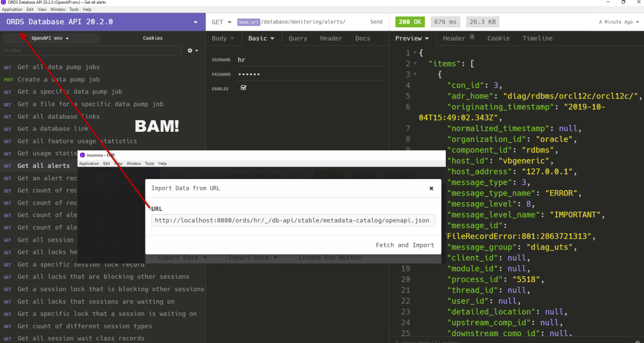Open the Help menu in the main window
644x343 pixels.
click(x=87, y=10)
